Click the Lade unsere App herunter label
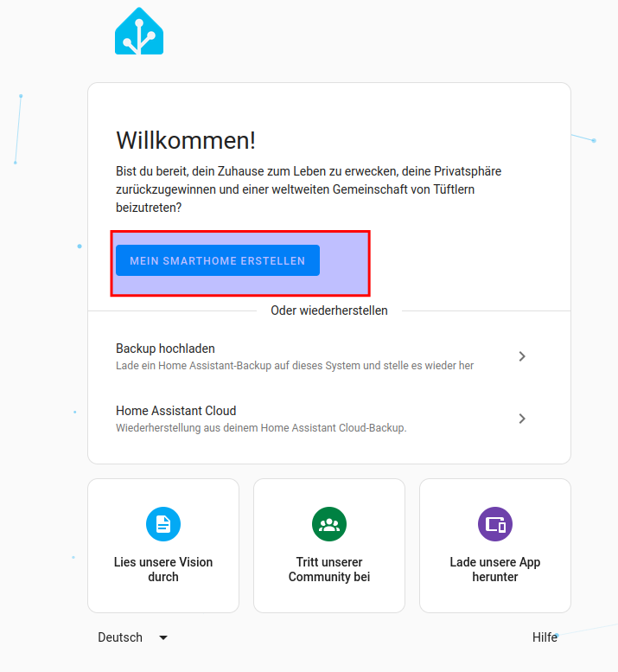Screen dimensions: 618x672 [495, 569]
